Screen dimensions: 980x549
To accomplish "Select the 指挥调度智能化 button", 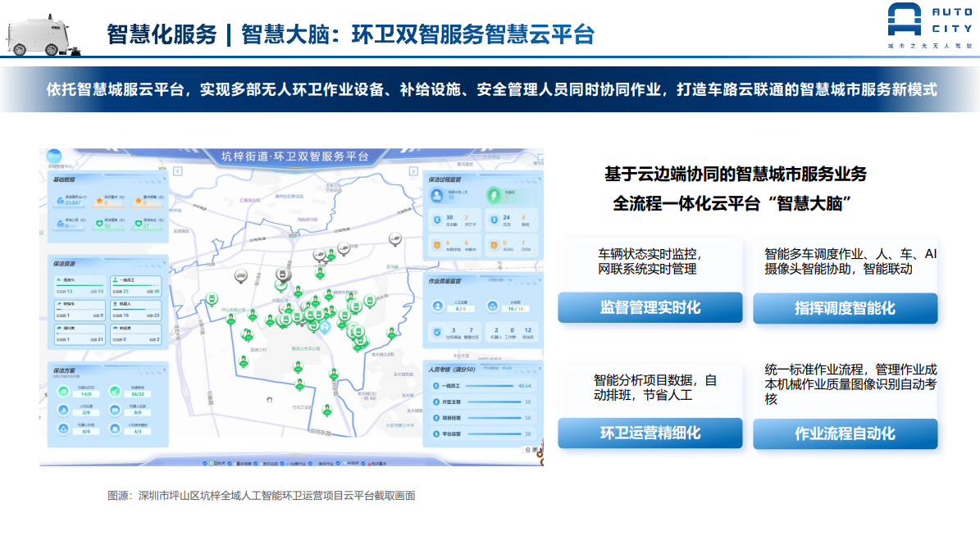I will coord(845,308).
